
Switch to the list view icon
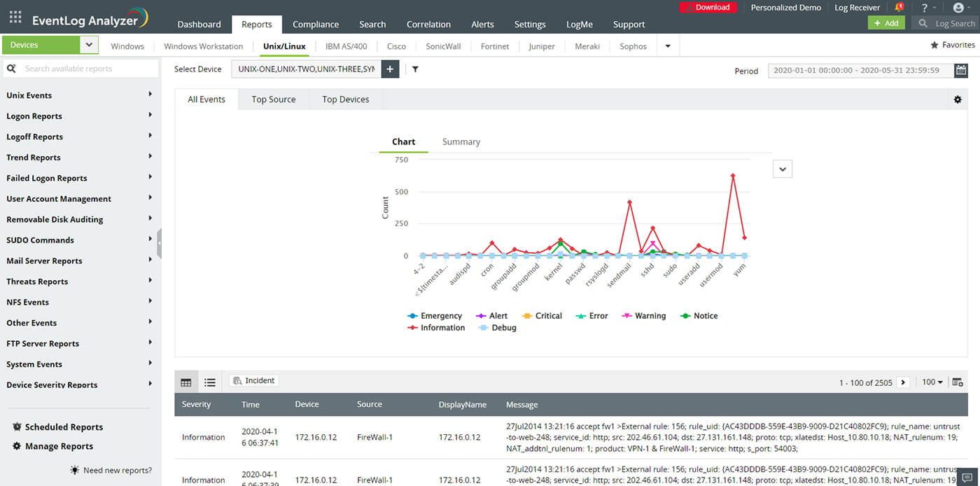click(x=209, y=382)
